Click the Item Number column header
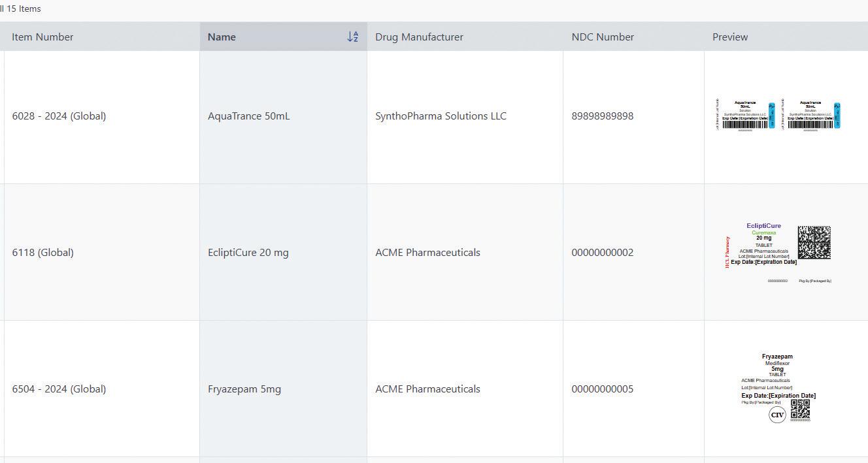Image resolution: width=868 pixels, height=463 pixels. click(x=42, y=37)
